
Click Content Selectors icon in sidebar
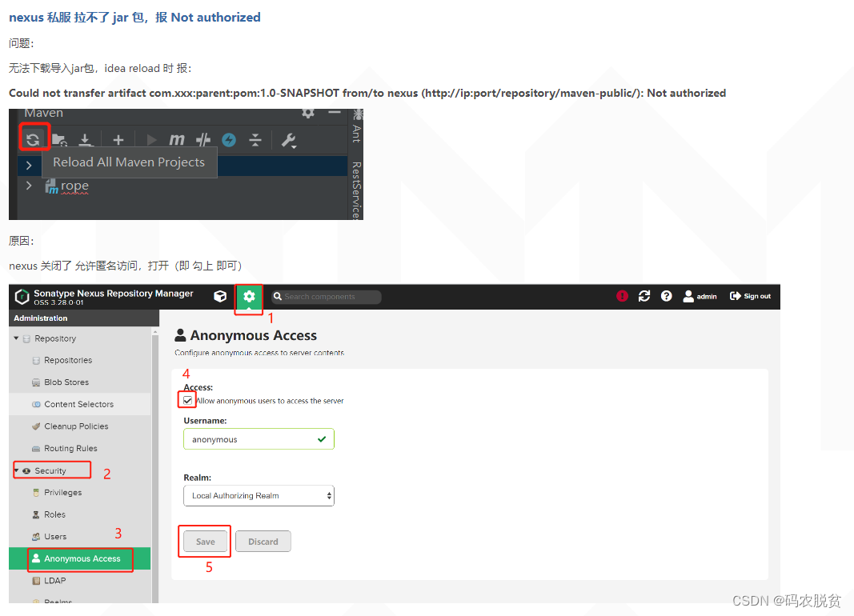[x=36, y=404]
